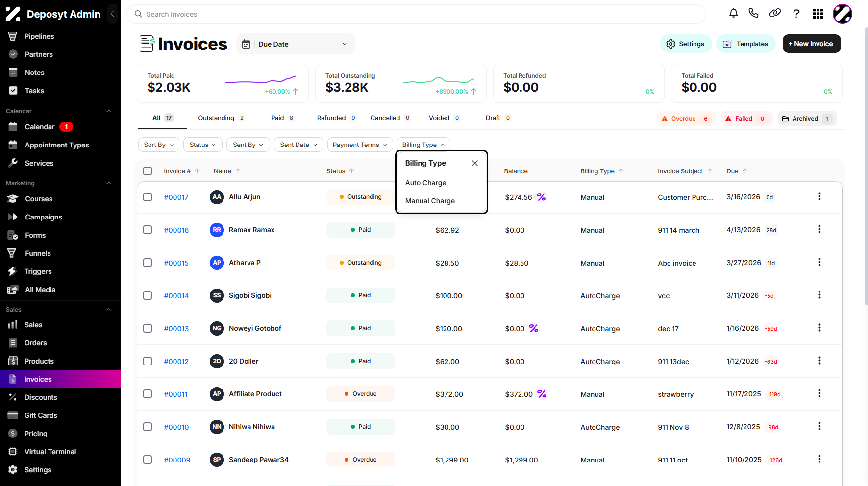The height and width of the screenshot is (486, 868).
Task: Collapse the Marketing sidebar section
Action: (x=109, y=183)
